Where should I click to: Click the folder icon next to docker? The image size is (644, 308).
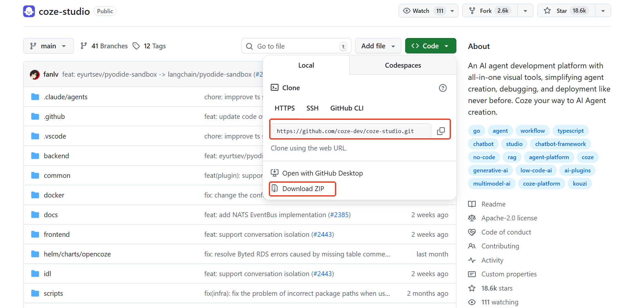coord(35,195)
